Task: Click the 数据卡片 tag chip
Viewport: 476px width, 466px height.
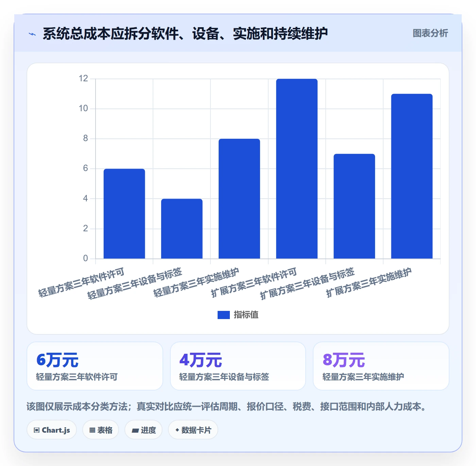Action: click(193, 430)
